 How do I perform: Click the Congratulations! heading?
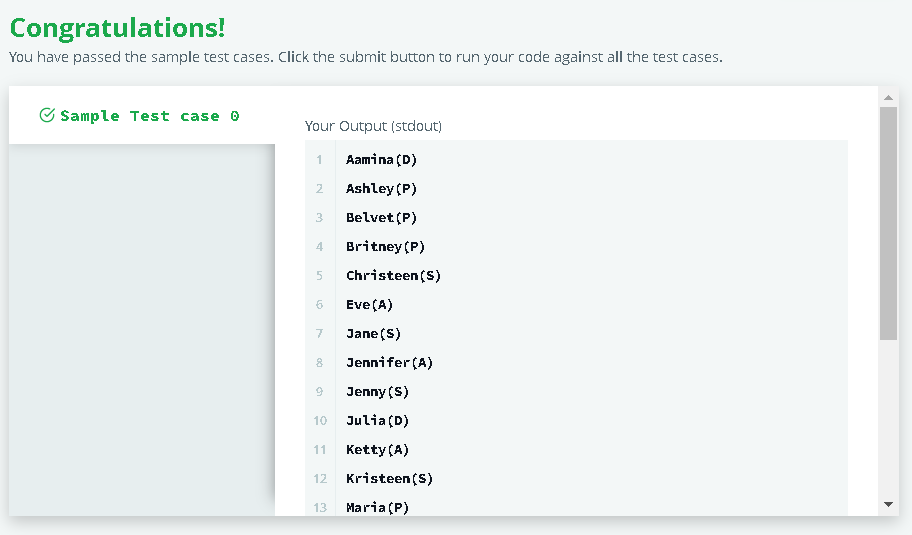[117, 28]
